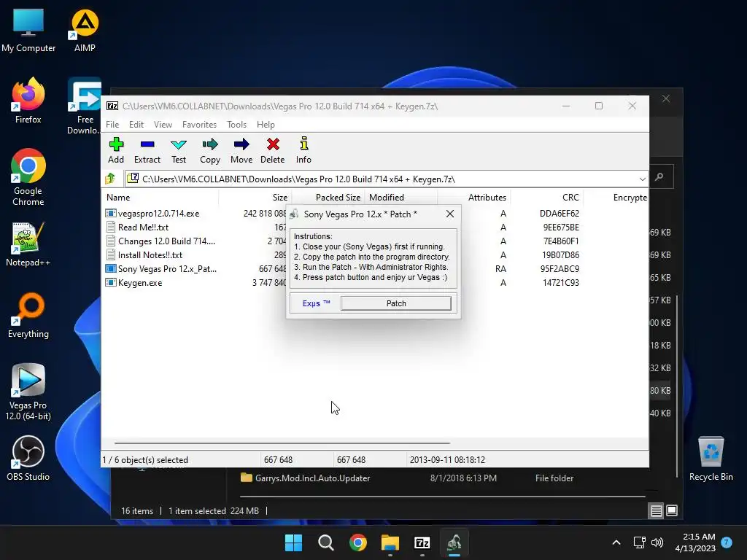Sort by the Packed Size column header
This screenshot has width=747, height=560.
coord(328,197)
